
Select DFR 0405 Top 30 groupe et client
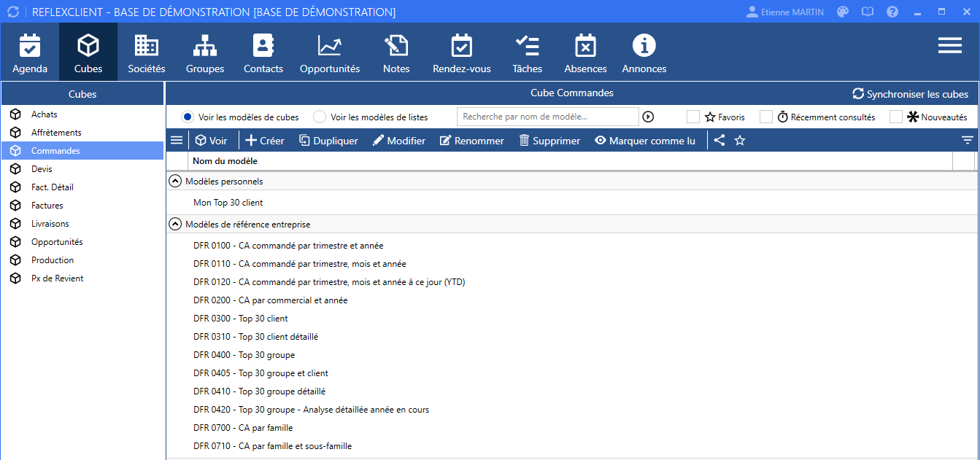click(571, 373)
